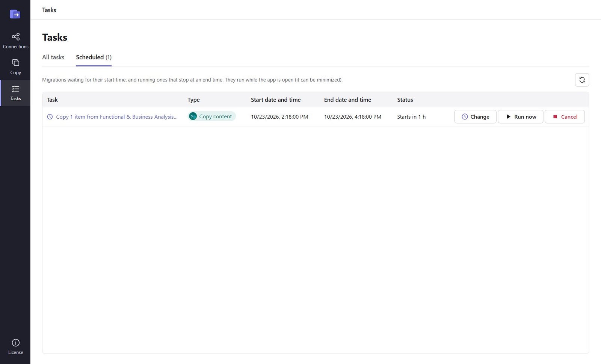The image size is (601, 364).
Task: Open the Connections sidebar section
Action: [x=15, y=41]
